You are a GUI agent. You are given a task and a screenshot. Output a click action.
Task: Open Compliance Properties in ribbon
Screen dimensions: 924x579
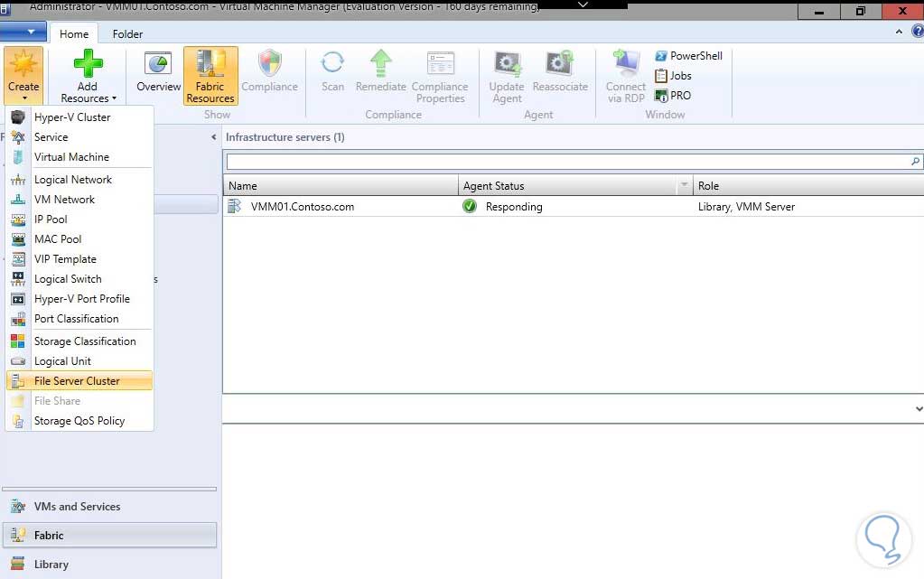[440, 76]
